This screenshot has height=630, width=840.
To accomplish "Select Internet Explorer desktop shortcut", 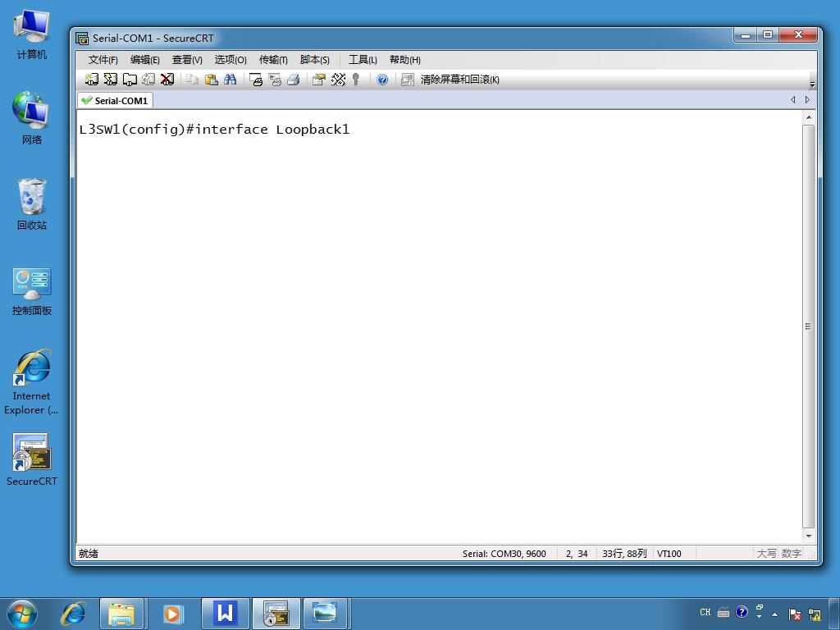I will pyautogui.click(x=32, y=382).
